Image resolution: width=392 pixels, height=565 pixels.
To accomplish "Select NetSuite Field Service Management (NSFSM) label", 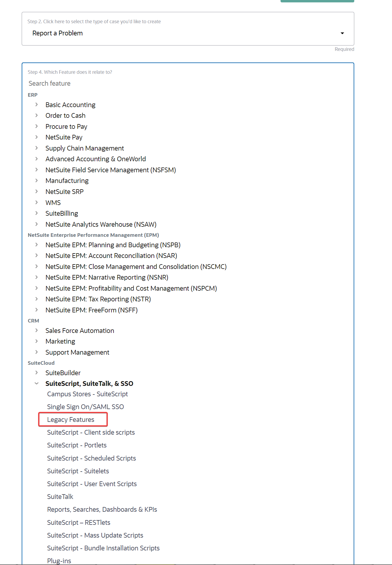I will (111, 170).
